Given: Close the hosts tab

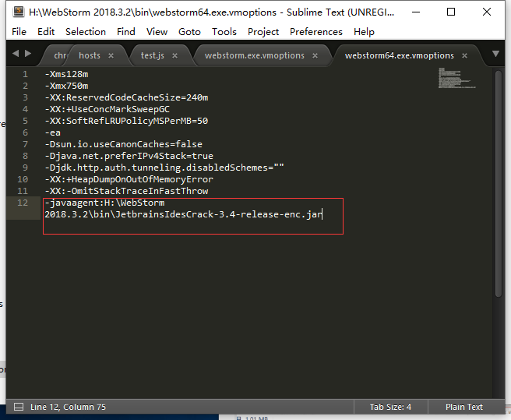Looking at the screenshot, I should [111, 56].
